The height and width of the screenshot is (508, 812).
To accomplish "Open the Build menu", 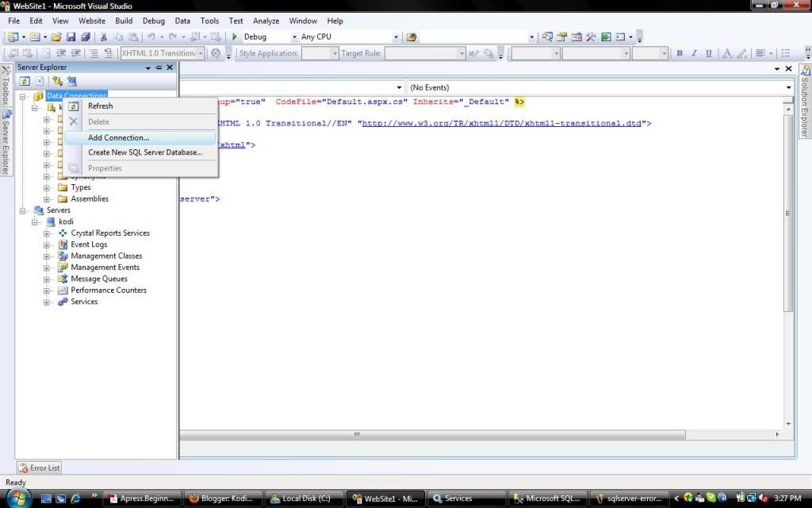I will point(124,21).
